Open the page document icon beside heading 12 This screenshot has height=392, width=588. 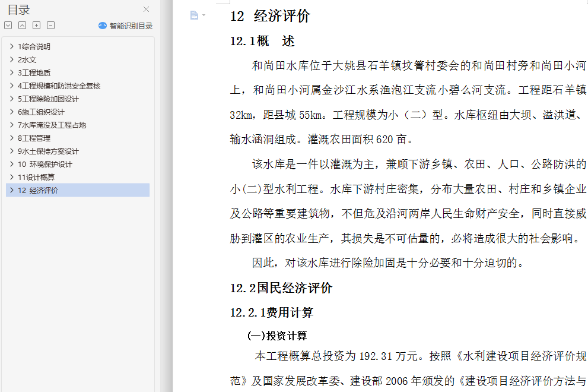(194, 15)
